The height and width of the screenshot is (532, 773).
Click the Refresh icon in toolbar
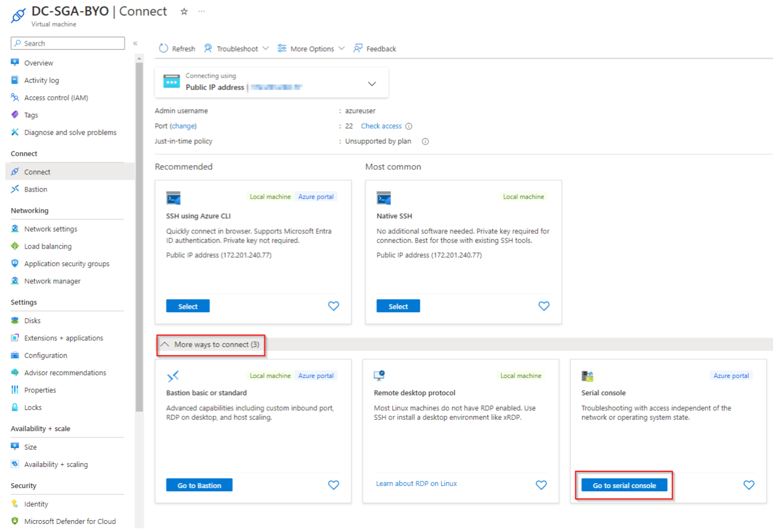click(164, 48)
